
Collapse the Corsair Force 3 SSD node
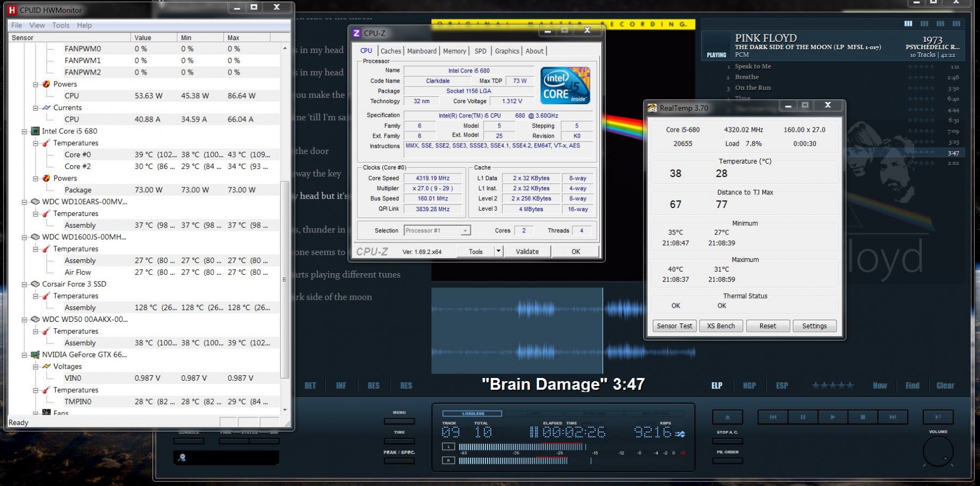pyautogui.click(x=24, y=284)
